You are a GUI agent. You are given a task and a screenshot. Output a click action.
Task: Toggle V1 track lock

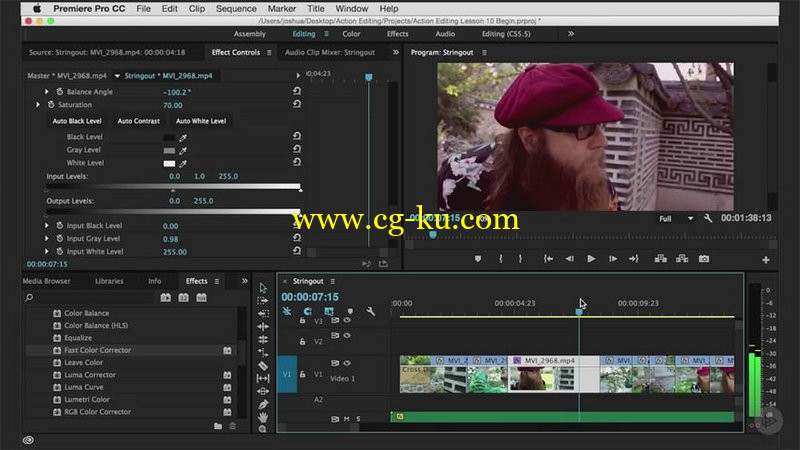(x=303, y=374)
